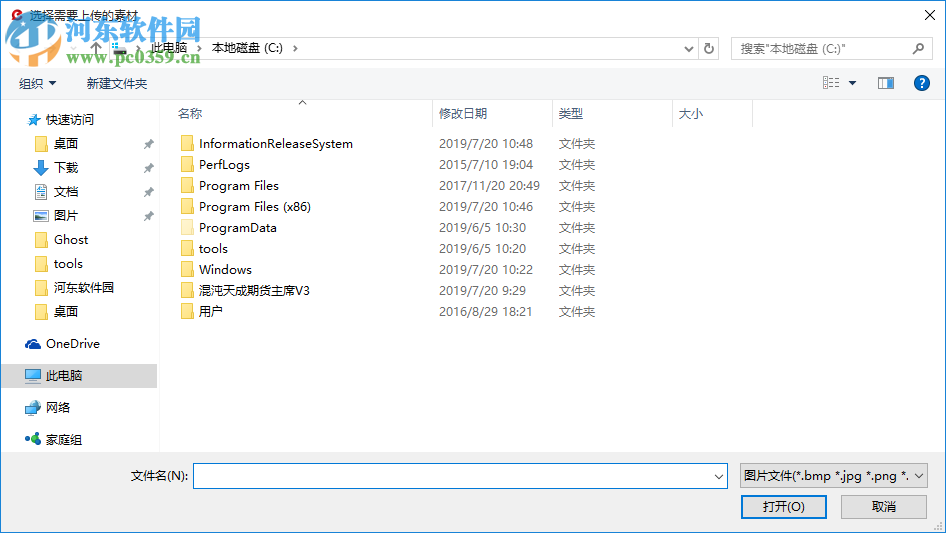The image size is (946, 533).
Task: Open the help question mark icon
Action: pyautogui.click(x=922, y=83)
